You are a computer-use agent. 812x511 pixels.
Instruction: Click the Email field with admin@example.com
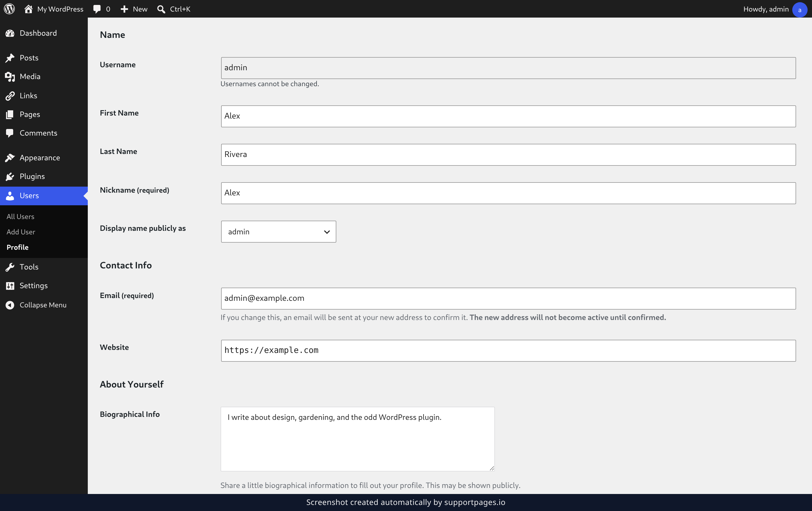coord(508,298)
